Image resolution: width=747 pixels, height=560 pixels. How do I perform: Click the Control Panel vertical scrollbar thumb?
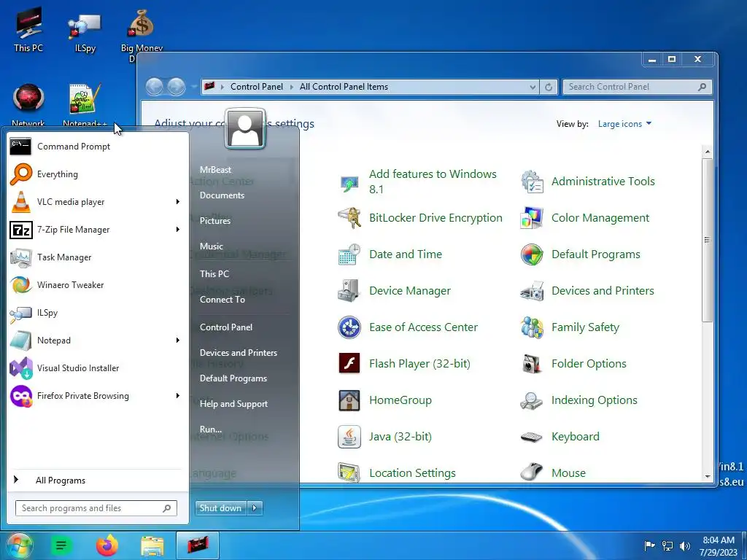coord(707,240)
